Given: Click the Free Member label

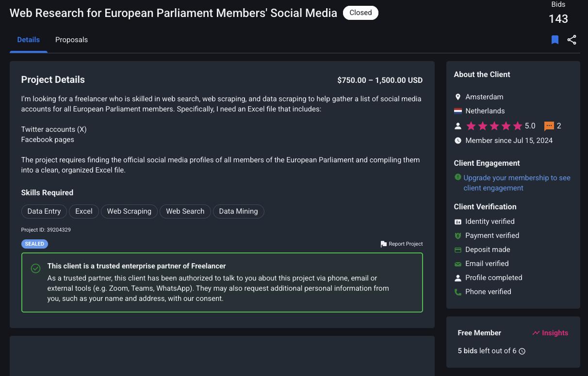Looking at the screenshot, I should pyautogui.click(x=479, y=333).
